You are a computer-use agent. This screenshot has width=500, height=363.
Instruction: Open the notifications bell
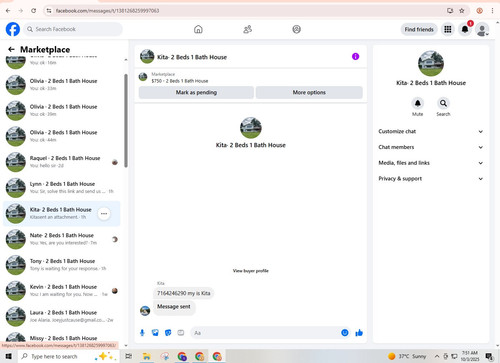pyautogui.click(x=465, y=29)
